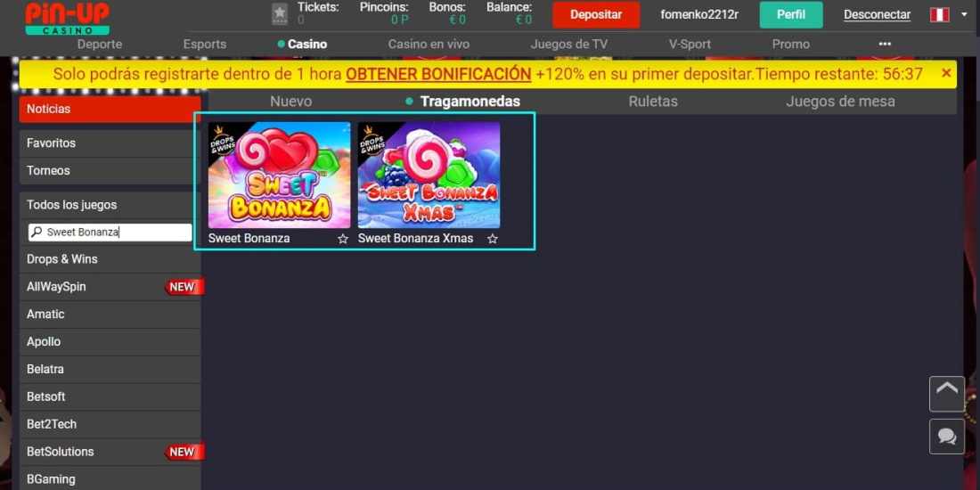
Task: Open Favoritos in the sidebar
Action: (x=110, y=143)
